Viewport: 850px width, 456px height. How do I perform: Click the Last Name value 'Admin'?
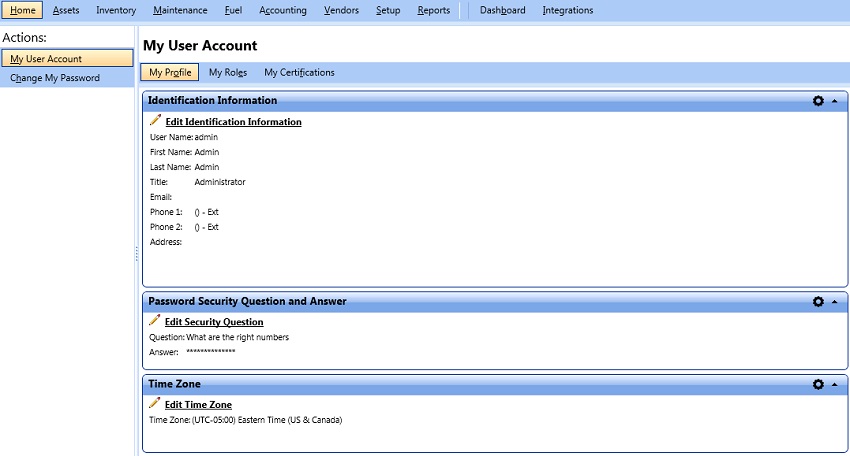(x=207, y=168)
